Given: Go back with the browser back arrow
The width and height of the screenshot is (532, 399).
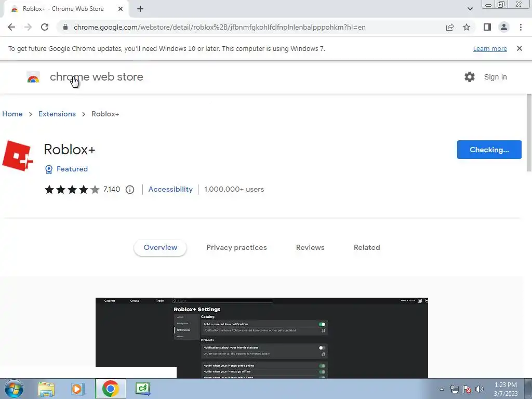Looking at the screenshot, I should point(11,27).
